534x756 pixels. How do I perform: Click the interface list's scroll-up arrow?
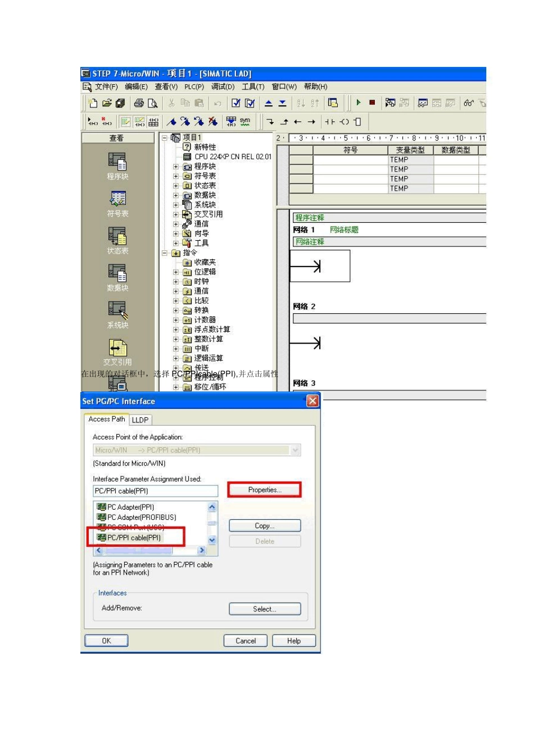coord(212,507)
